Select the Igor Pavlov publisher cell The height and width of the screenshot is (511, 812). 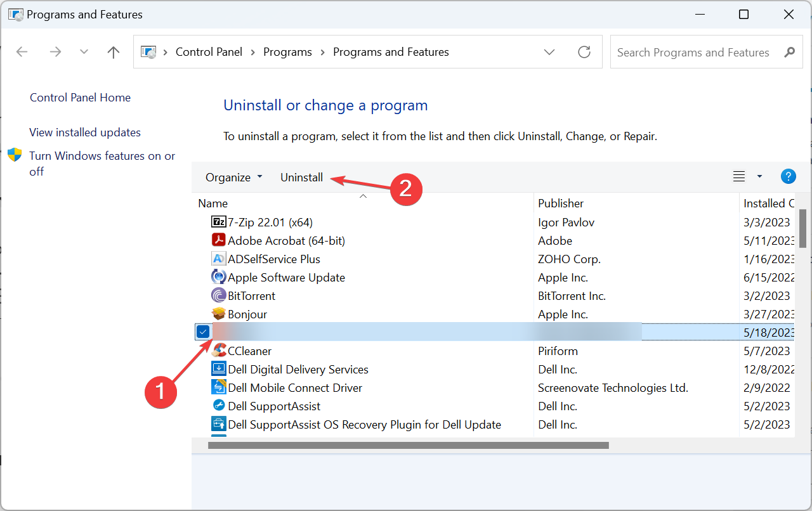tap(566, 222)
